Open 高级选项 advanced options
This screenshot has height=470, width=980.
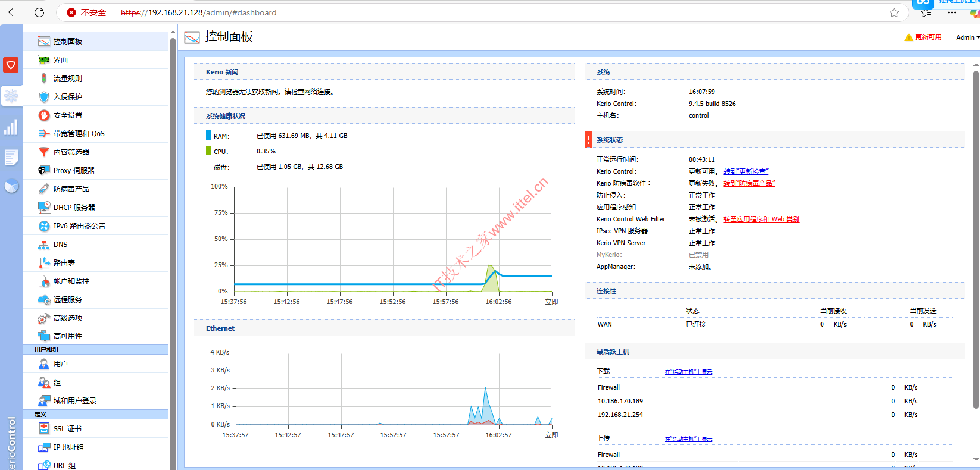[x=95, y=318]
